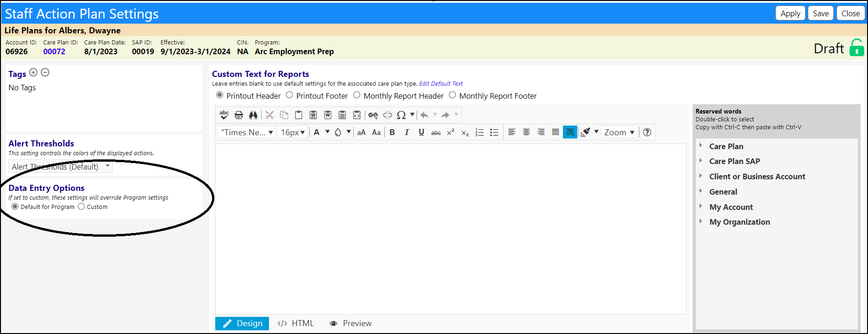Image resolution: width=868 pixels, height=334 pixels.
Task: Convert text to uppercase with aA icon
Action: (x=362, y=132)
